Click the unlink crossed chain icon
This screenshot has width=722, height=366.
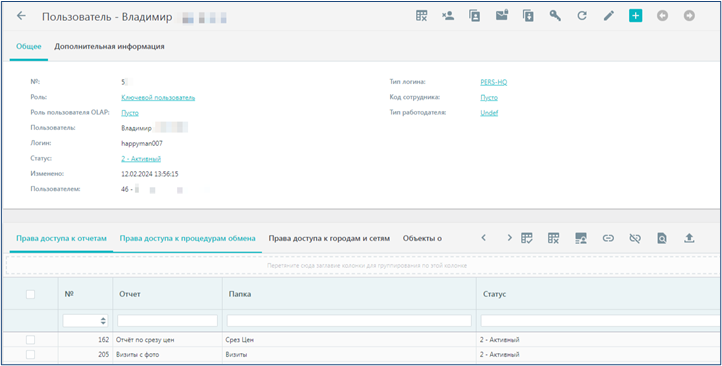pos(635,238)
